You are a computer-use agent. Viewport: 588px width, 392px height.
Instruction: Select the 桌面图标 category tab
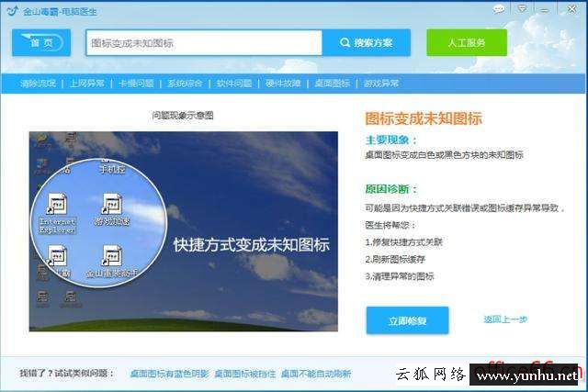[x=333, y=84]
